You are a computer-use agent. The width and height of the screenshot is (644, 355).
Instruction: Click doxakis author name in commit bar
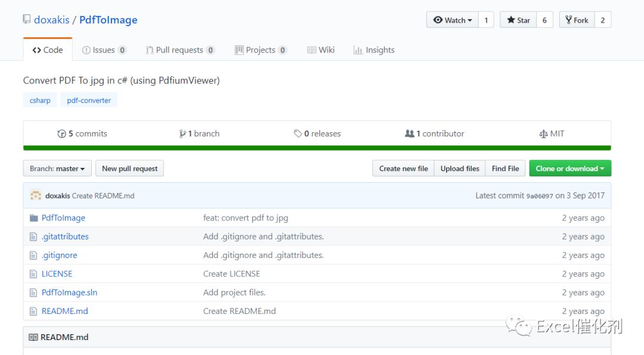[x=57, y=196]
